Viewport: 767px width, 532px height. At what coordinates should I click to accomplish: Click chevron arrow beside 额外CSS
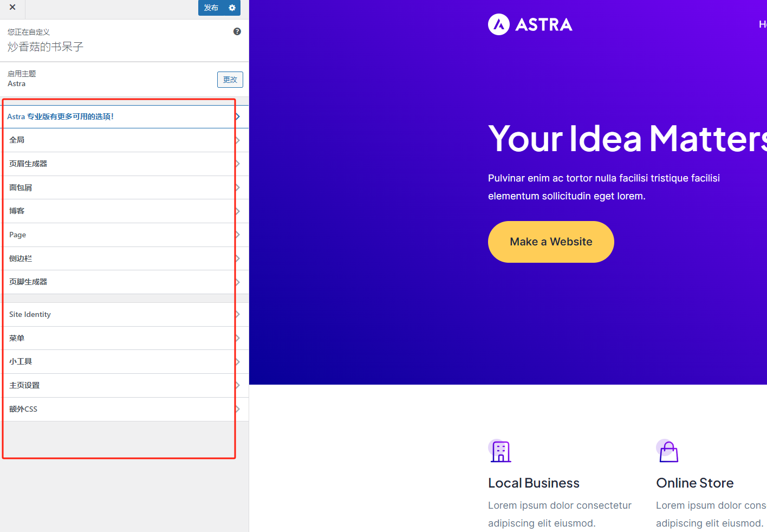(x=238, y=409)
